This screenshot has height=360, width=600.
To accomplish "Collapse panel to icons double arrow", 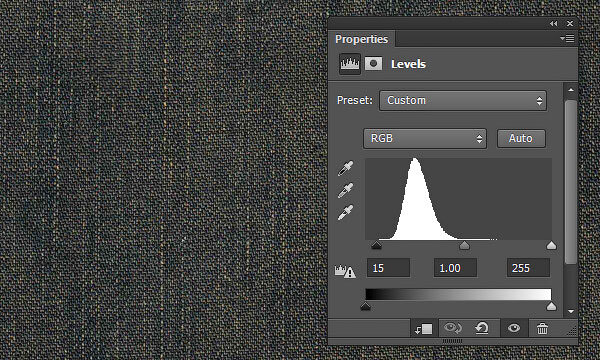I will point(554,24).
